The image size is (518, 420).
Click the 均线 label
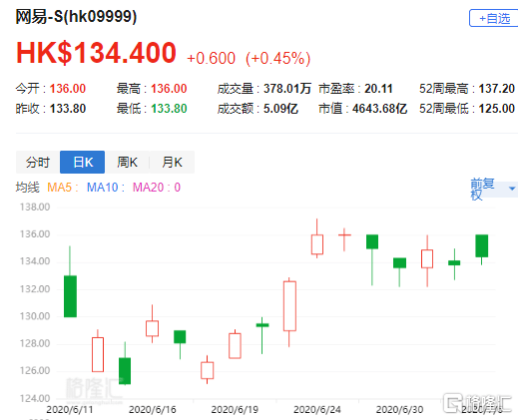click(28, 188)
